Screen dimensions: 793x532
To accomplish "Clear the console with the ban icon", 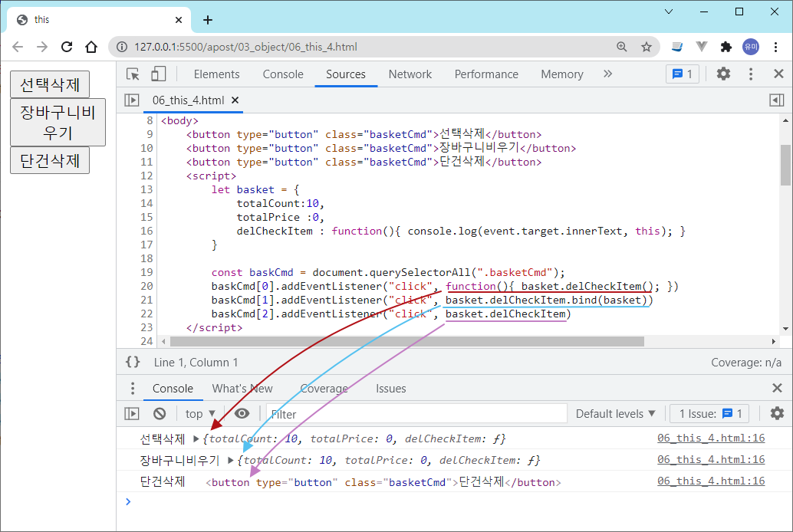I will point(160,414).
